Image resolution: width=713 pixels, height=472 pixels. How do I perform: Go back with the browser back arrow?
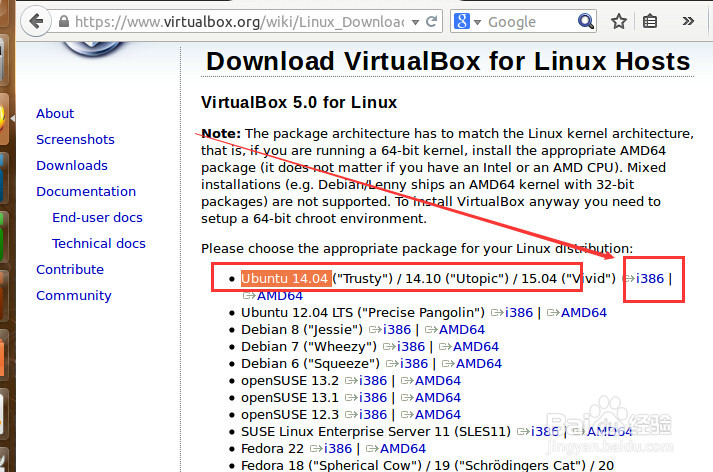click(36, 21)
